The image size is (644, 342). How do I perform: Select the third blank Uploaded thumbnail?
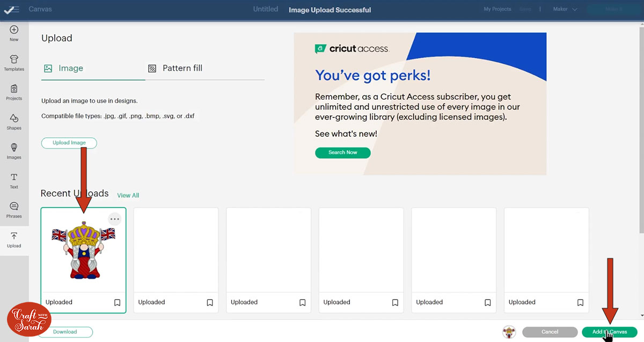pos(269,250)
